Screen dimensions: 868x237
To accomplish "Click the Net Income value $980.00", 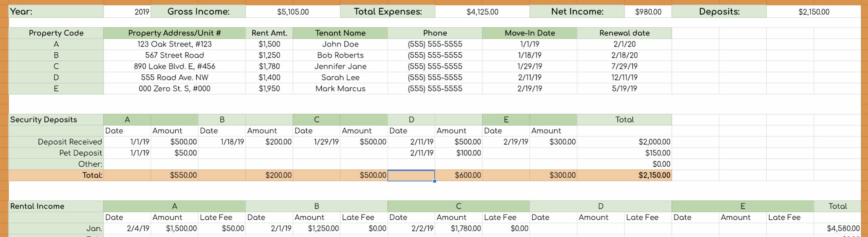I will tap(648, 12).
